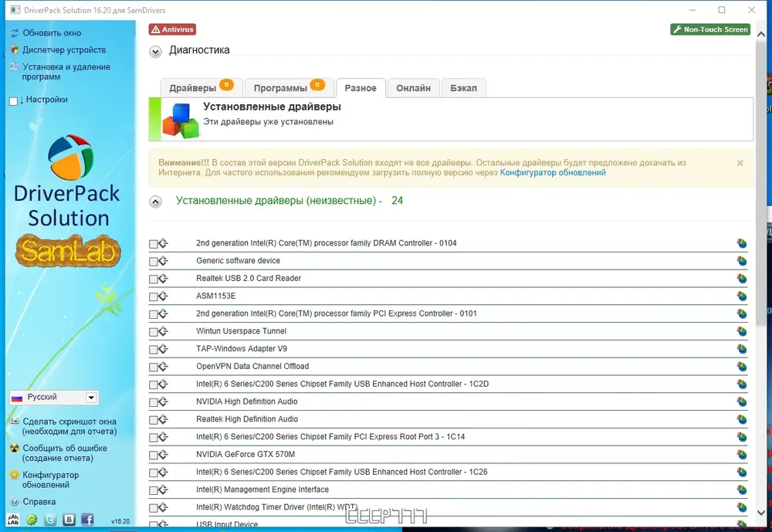Select the Intel Management Engine Interface row text
This screenshot has width=772, height=532.
click(x=262, y=490)
